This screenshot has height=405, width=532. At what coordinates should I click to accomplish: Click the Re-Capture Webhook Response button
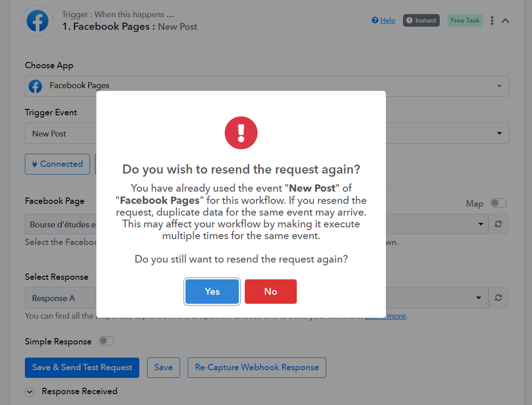[256, 367]
